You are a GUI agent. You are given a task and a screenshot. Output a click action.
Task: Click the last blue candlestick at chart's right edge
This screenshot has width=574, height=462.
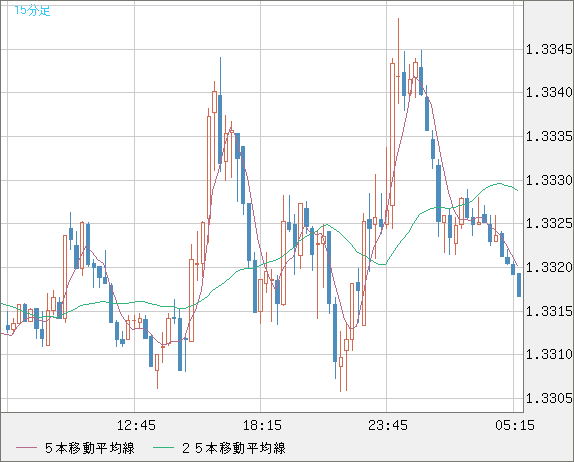pos(519,285)
